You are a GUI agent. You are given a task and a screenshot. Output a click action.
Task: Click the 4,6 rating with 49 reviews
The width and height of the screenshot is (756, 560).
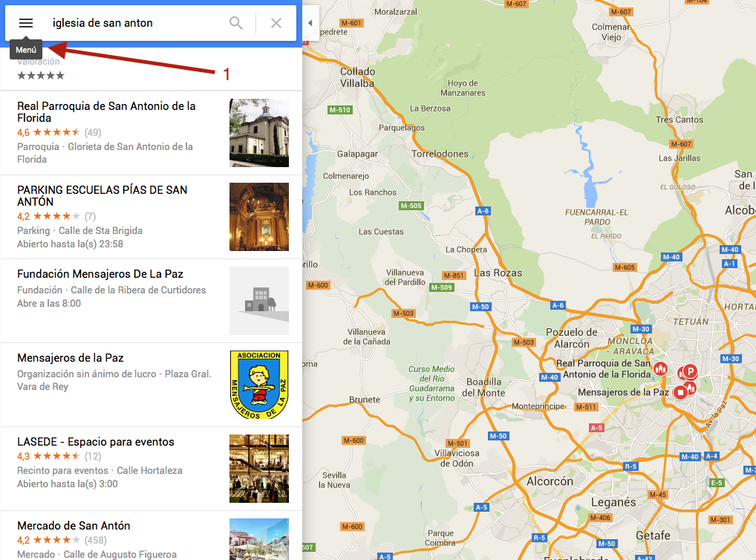59,132
